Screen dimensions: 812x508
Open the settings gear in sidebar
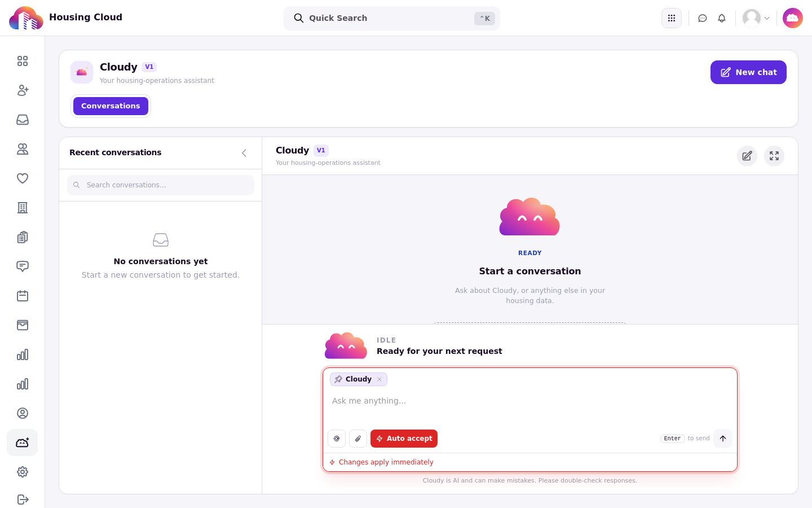click(23, 472)
